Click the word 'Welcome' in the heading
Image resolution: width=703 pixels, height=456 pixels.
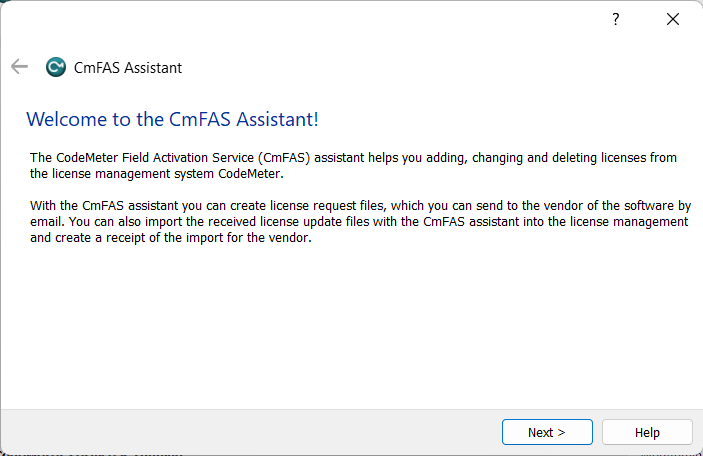coord(65,120)
